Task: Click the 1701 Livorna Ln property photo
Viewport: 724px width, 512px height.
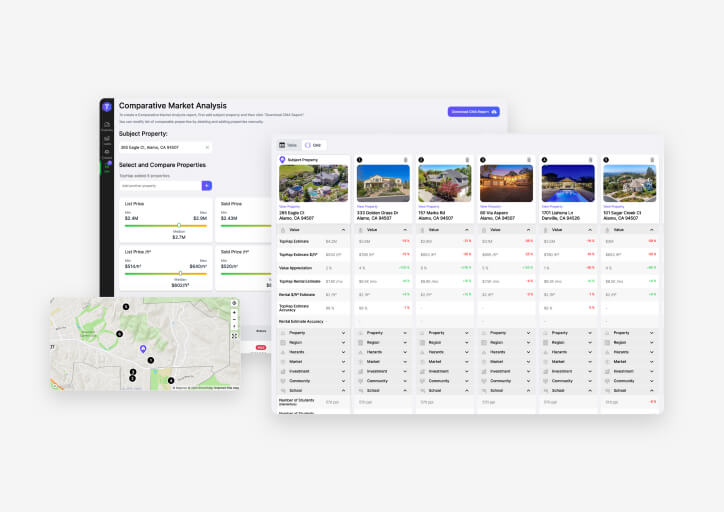Action: (x=568, y=184)
